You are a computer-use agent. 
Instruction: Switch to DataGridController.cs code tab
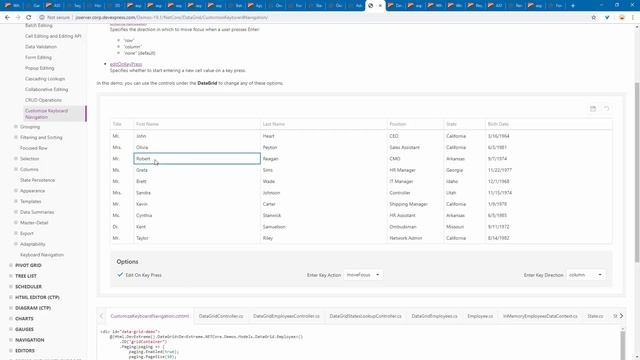pyautogui.click(x=221, y=316)
